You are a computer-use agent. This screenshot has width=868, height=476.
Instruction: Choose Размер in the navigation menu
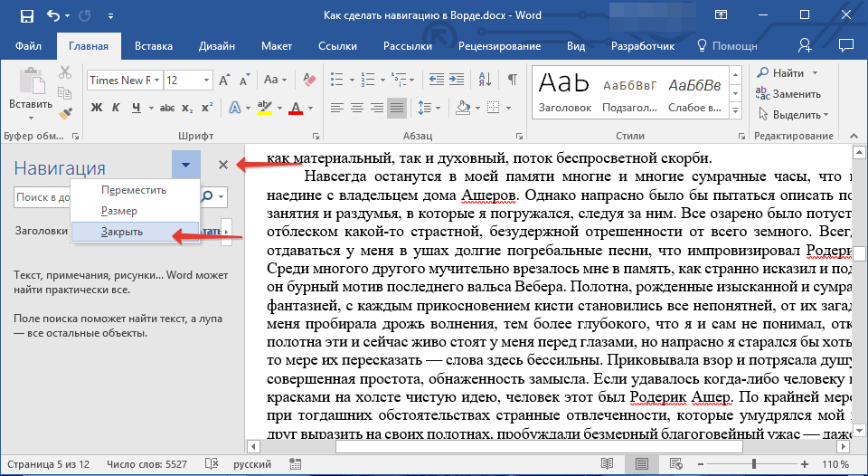[135, 211]
